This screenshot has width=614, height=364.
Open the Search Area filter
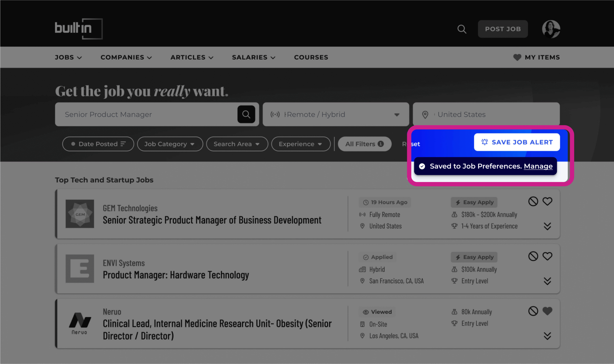coord(237,144)
